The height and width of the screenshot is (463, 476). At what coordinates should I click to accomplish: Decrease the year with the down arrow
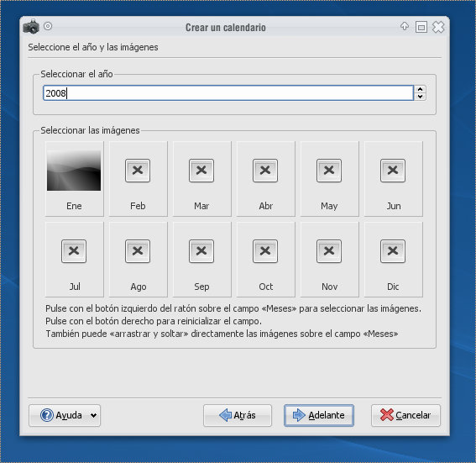pyautogui.click(x=420, y=97)
